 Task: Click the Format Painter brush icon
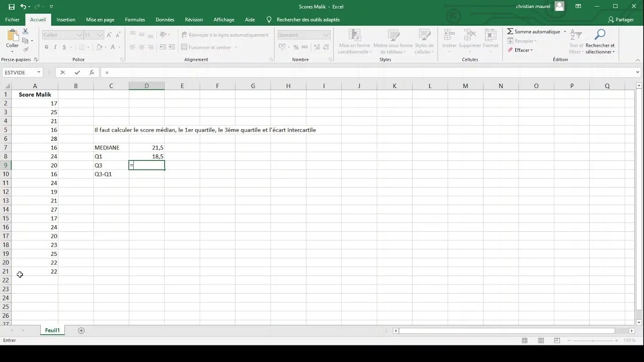(x=25, y=49)
